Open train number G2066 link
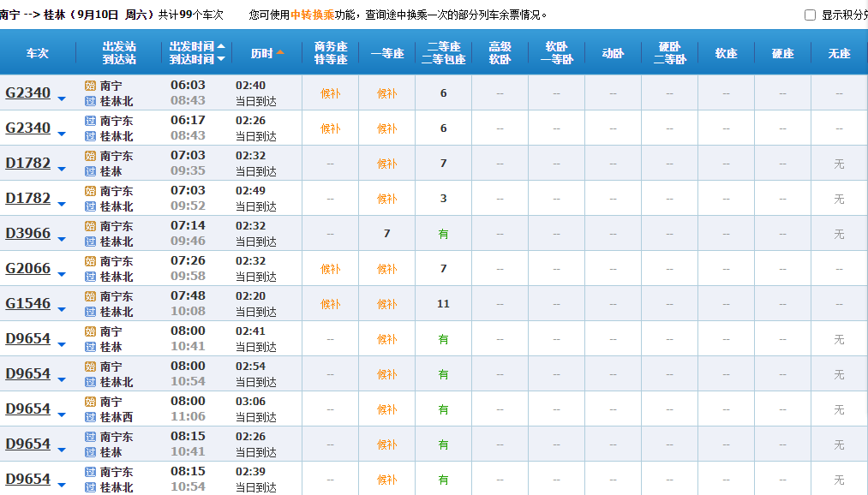 (28, 268)
